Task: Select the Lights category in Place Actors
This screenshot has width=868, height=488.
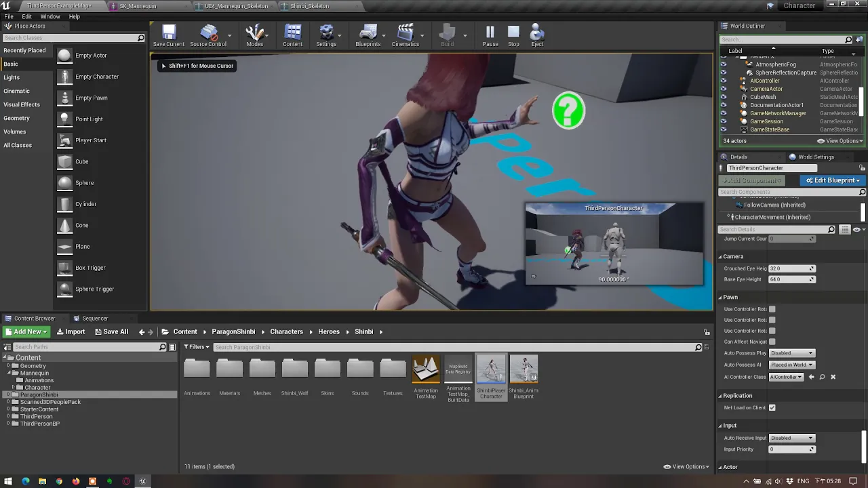Action: (12, 77)
